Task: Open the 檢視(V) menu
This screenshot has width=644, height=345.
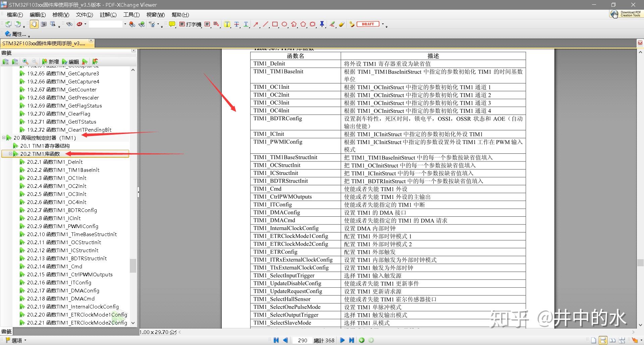Action: [x=61, y=15]
